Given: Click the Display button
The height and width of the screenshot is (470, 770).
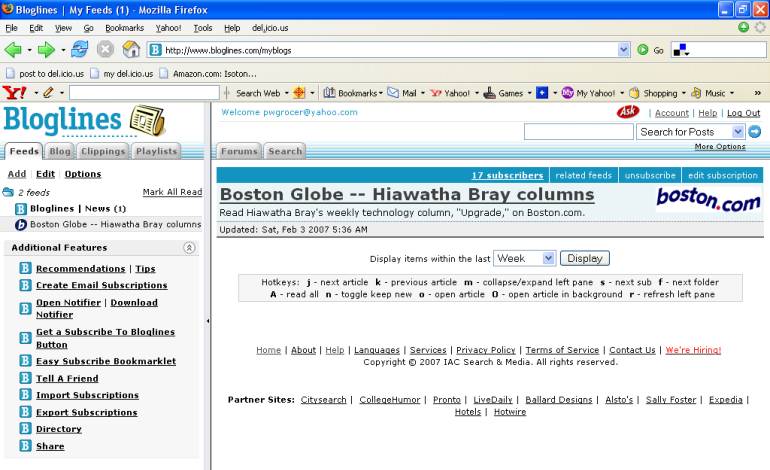Looking at the screenshot, I should pos(585,258).
